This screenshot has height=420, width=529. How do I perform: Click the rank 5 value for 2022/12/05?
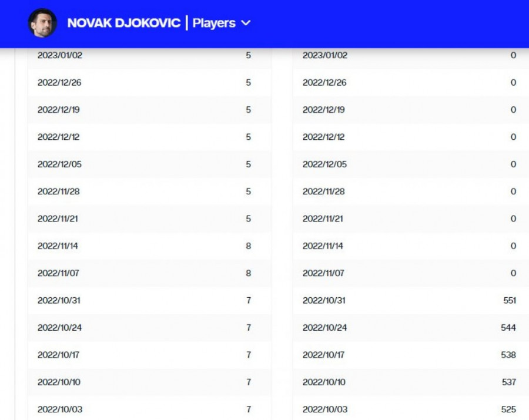pos(248,164)
